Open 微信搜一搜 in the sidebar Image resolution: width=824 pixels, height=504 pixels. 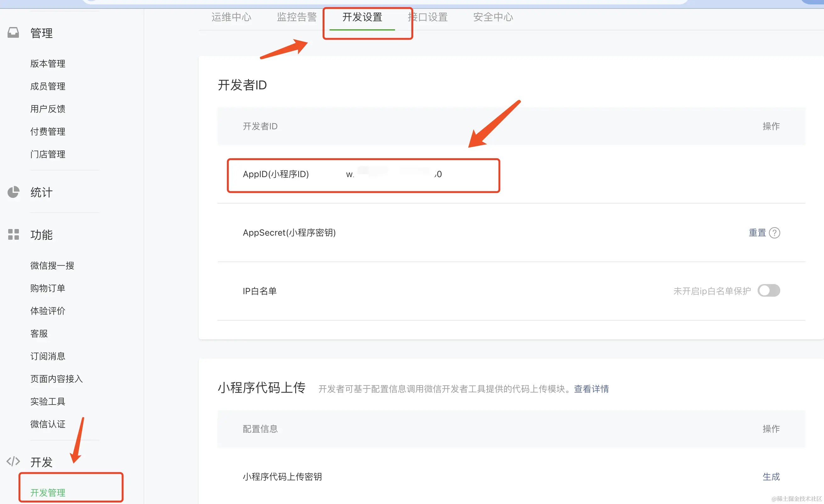coord(52,265)
